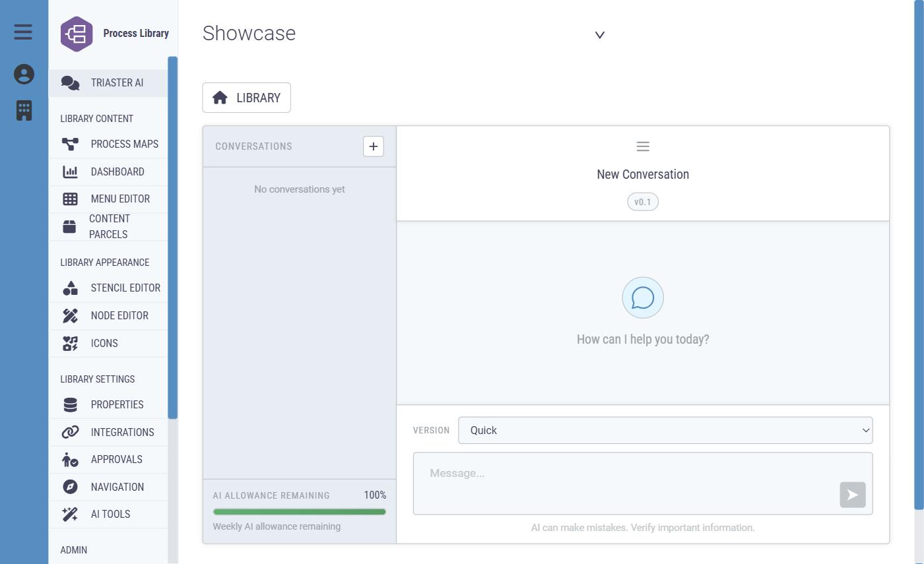
Task: Click the Content Parcels box icon
Action: click(69, 226)
